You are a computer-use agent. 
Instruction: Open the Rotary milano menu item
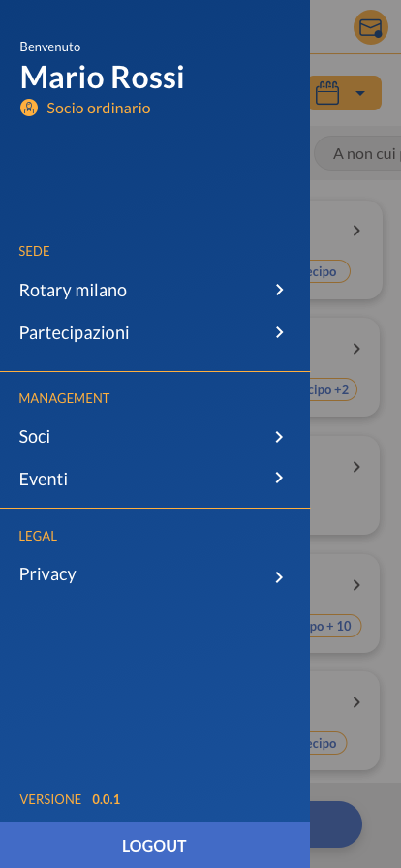155,290
